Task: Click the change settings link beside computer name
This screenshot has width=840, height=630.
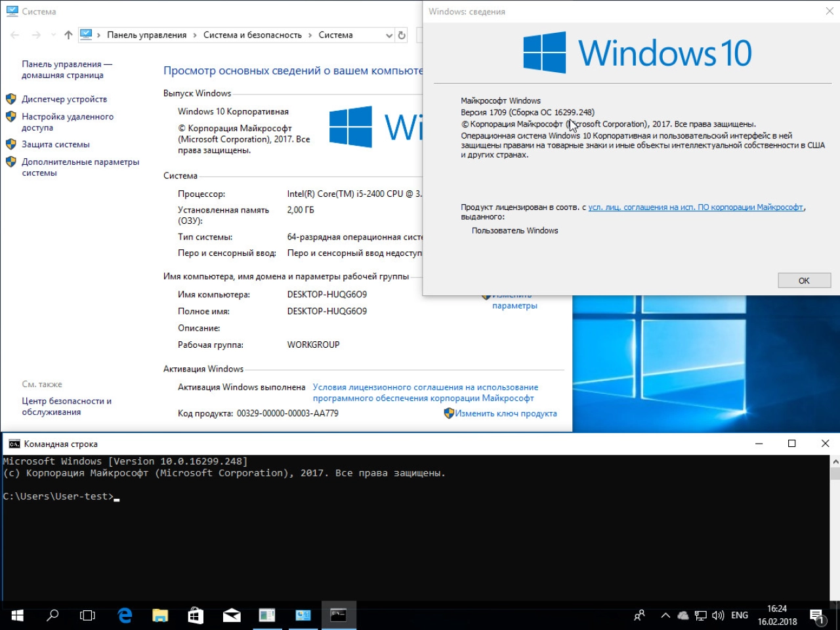Action: click(514, 301)
